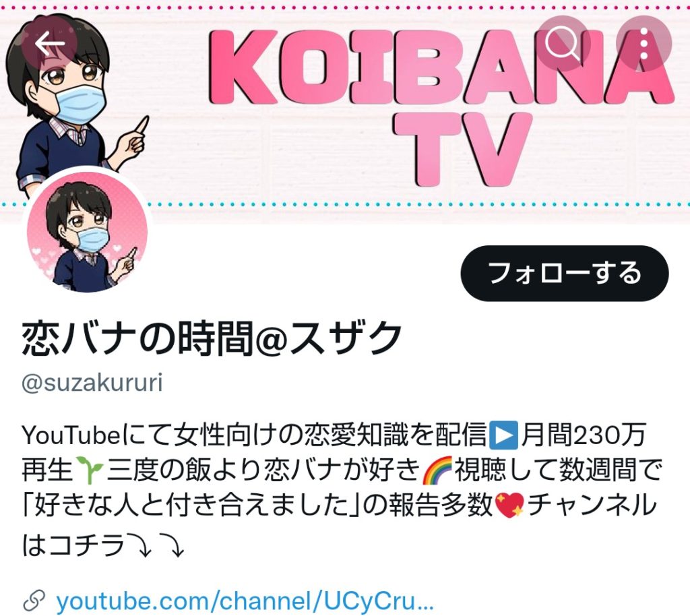Click the display name 恋バナの時間@スザク
The width and height of the screenshot is (690, 616).
point(212,338)
